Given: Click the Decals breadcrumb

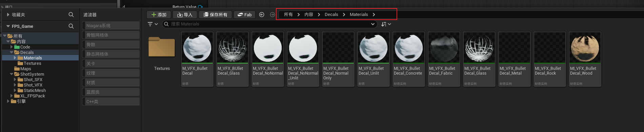Looking at the screenshot, I should click(x=331, y=15).
